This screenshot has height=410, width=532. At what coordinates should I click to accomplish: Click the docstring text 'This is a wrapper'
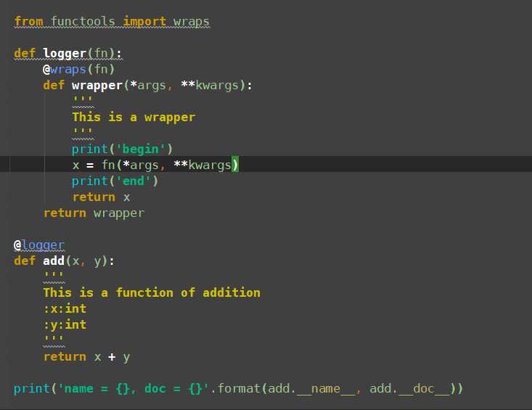click(134, 117)
